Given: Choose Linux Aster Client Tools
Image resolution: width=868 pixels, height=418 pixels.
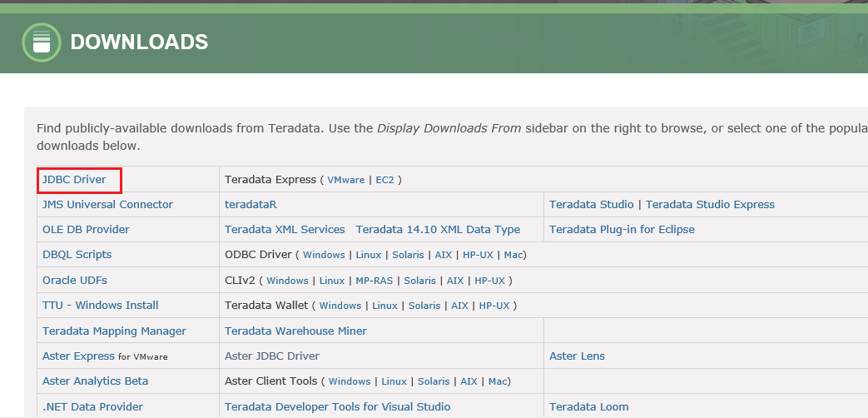Looking at the screenshot, I should click(394, 381).
